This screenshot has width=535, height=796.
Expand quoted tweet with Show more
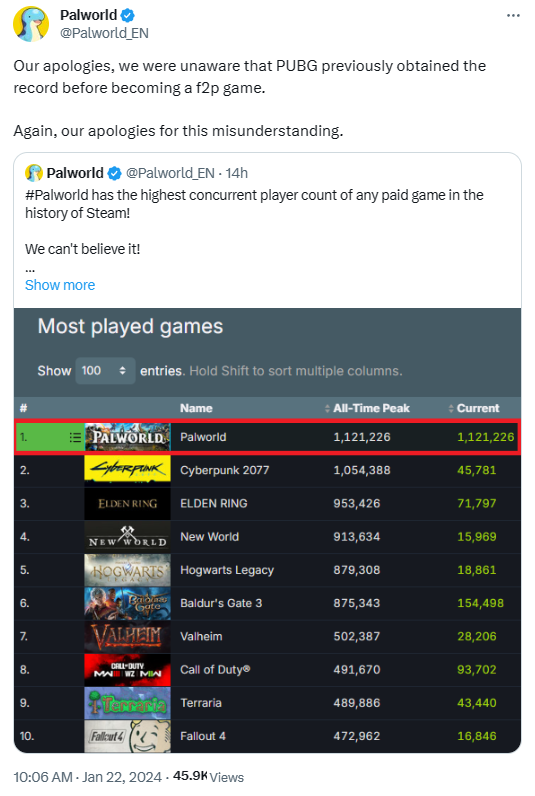point(60,285)
